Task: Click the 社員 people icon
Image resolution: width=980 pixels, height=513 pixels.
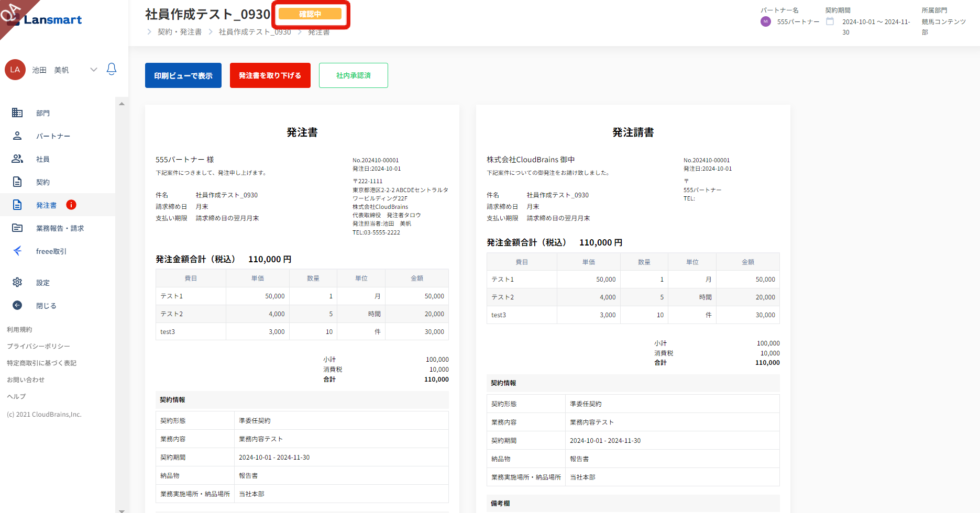Action: click(17, 159)
